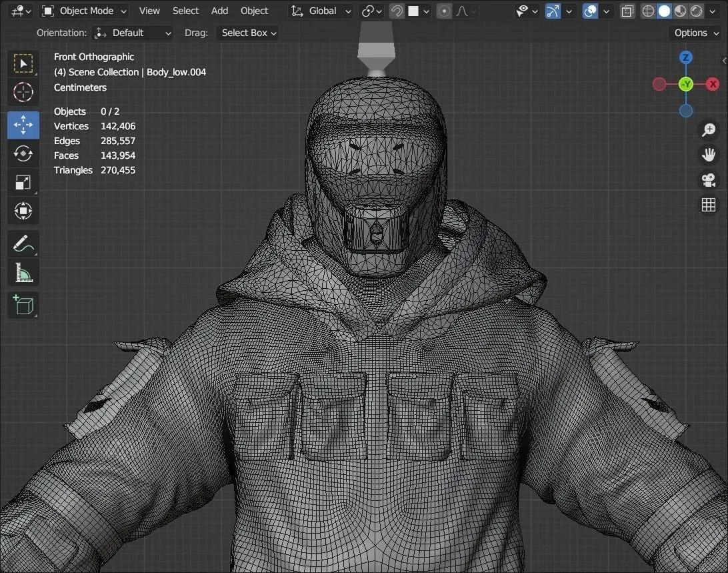Click the blue Z axis gizmo ball
This screenshot has height=573, width=728.
pos(686,57)
